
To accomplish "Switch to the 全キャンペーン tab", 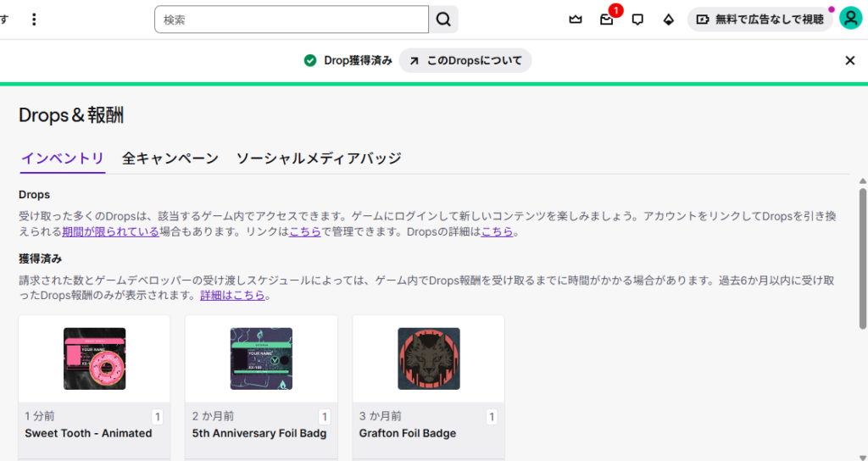I will click(x=170, y=158).
